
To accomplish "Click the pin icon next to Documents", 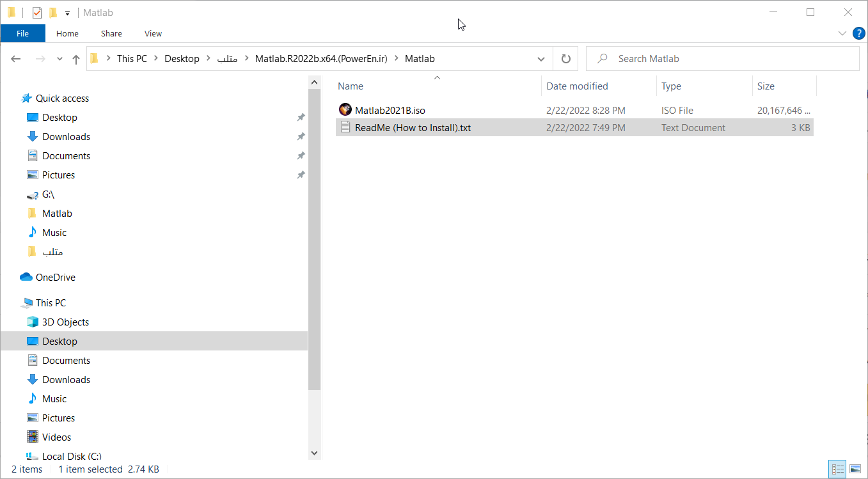I will coord(301,156).
